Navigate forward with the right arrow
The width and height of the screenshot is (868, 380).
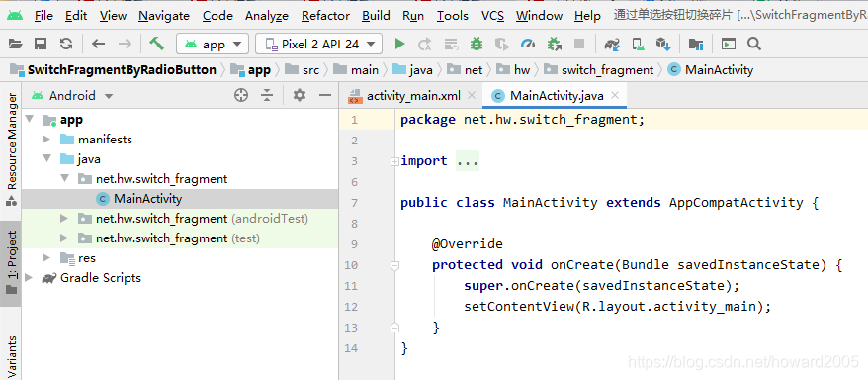[x=126, y=44]
